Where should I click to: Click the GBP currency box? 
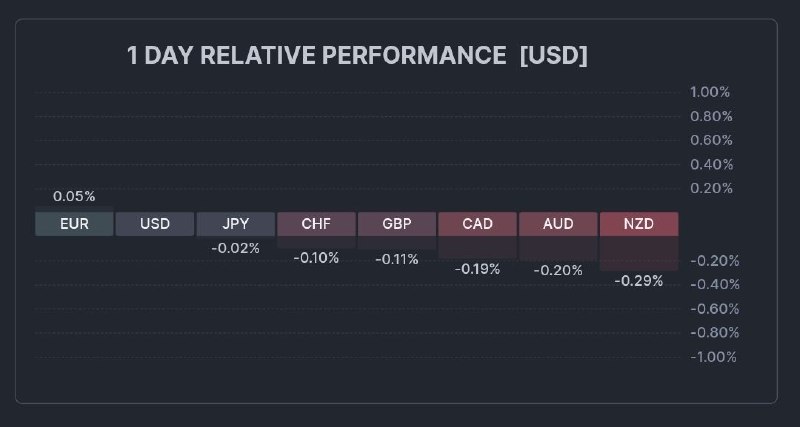click(x=397, y=224)
